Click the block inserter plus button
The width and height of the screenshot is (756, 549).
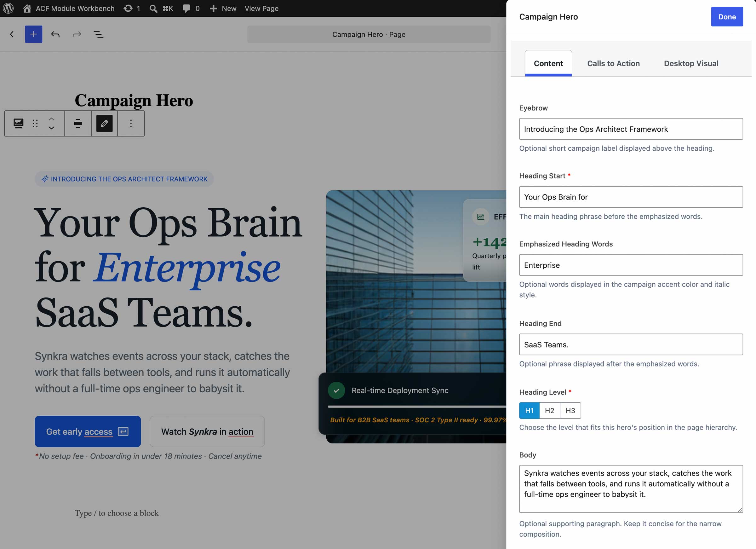tap(33, 34)
